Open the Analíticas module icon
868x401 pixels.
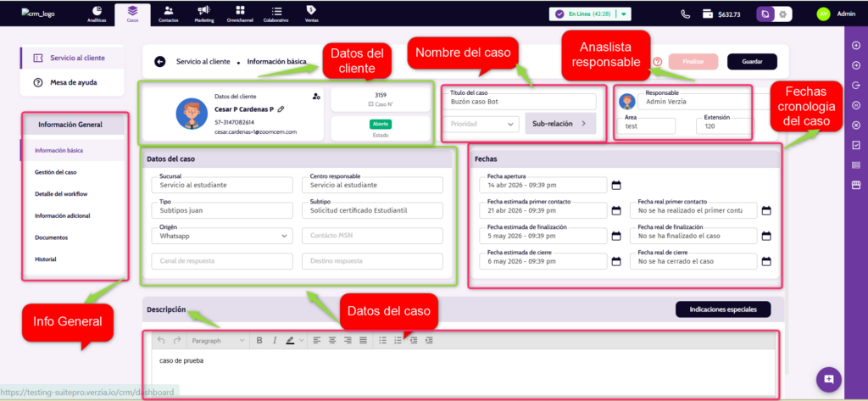pos(97,11)
